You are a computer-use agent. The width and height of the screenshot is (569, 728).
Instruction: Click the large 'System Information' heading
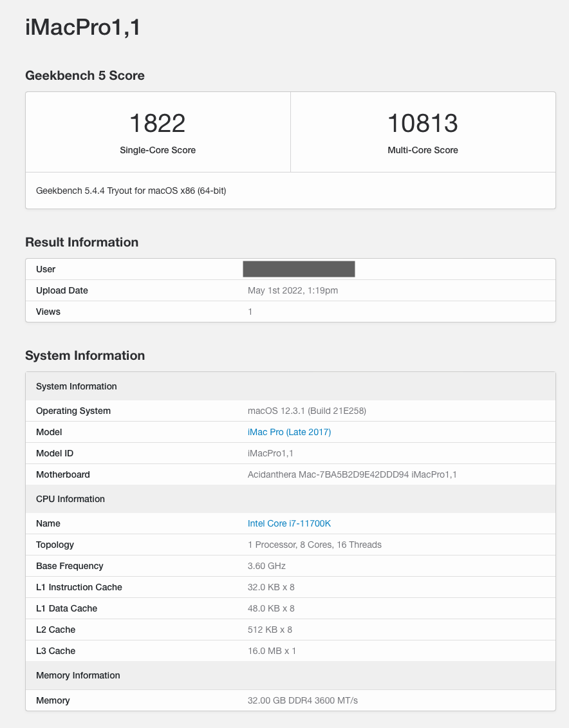click(x=85, y=356)
